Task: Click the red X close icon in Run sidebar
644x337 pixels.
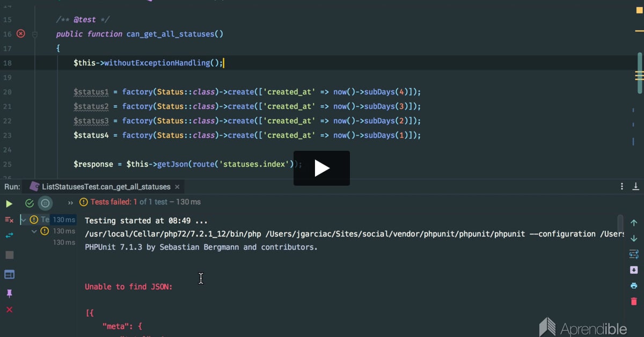Action: pos(9,310)
